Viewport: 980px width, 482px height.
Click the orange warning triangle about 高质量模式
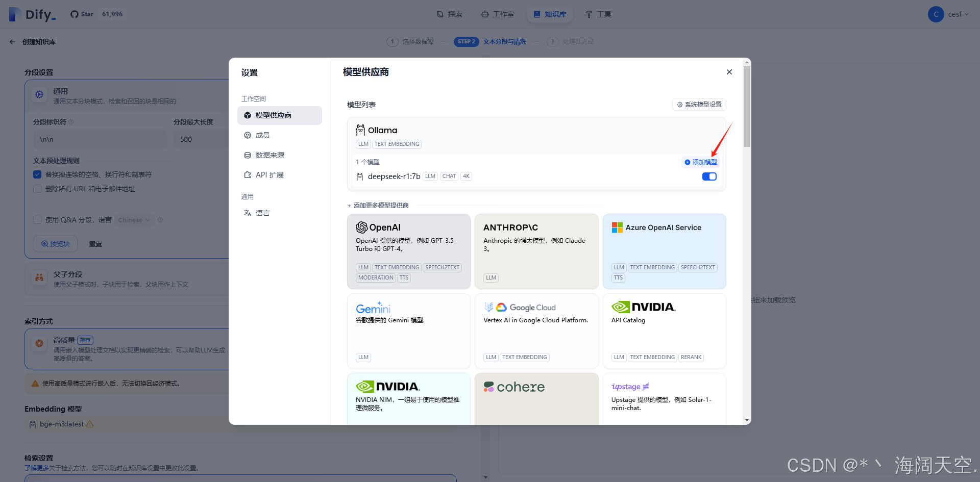(35, 384)
